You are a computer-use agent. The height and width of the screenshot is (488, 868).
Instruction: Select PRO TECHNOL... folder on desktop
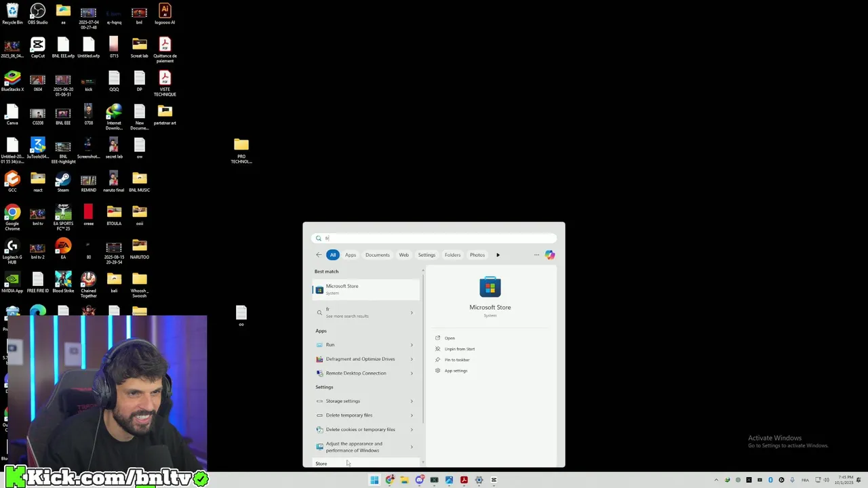click(241, 151)
